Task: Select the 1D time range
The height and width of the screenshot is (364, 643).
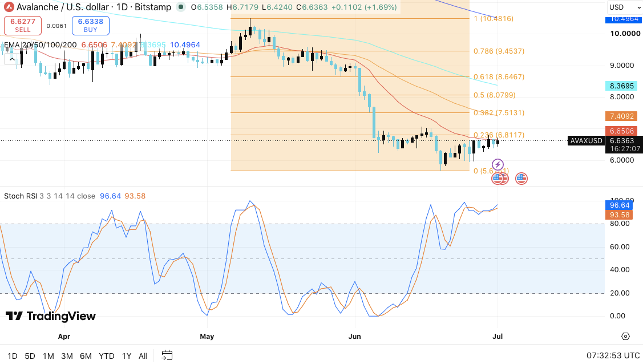Action: tap(13, 356)
